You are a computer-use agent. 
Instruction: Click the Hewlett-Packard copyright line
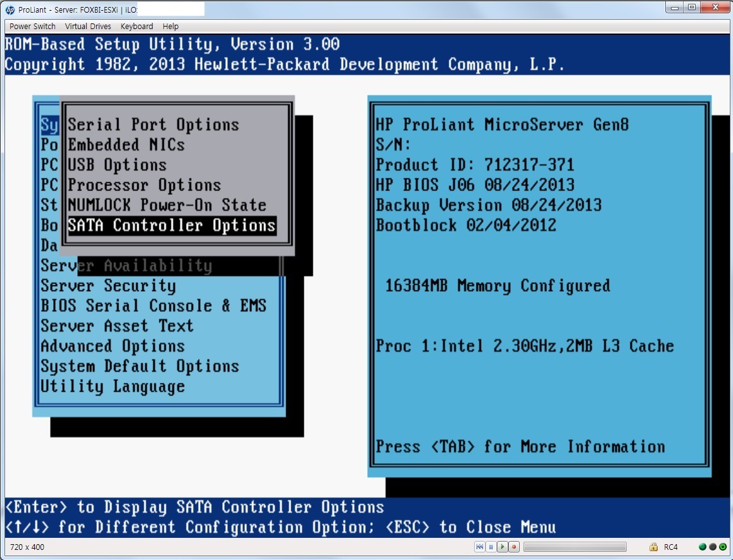(x=285, y=65)
